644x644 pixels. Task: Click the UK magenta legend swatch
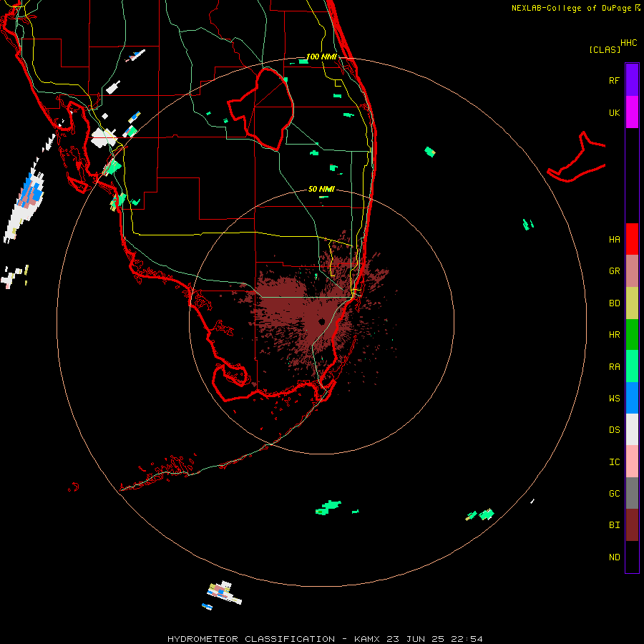point(632,112)
